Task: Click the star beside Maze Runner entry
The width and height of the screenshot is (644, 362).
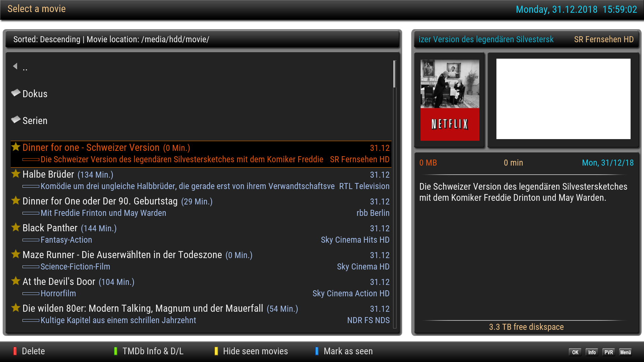Action: click(16, 254)
